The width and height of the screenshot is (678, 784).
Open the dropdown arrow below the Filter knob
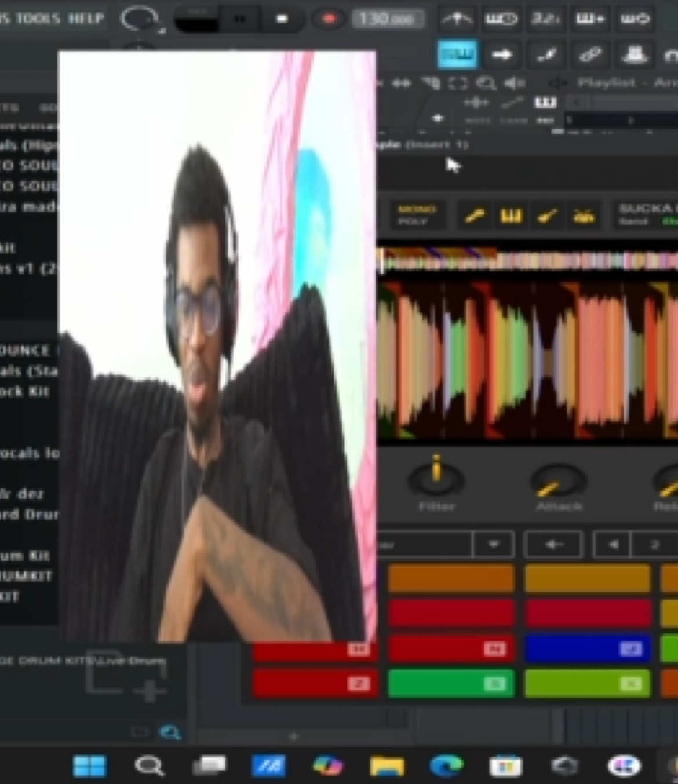point(493,545)
